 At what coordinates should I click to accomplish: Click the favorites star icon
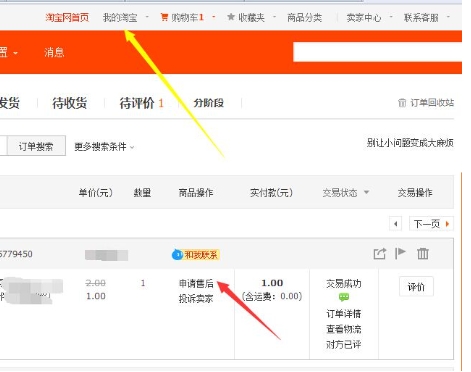(231, 17)
